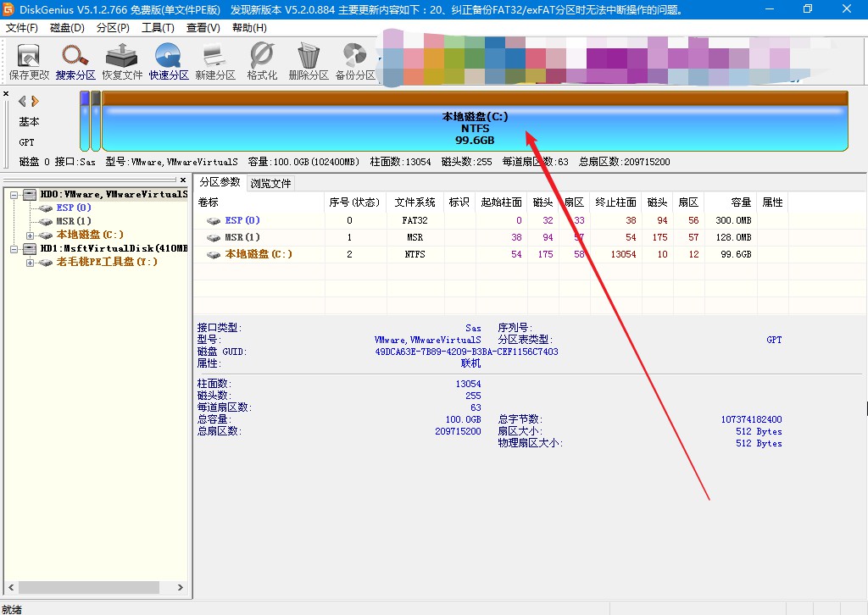Collapse the HD1 MsftVirtualDisk node
This screenshot has width=868, height=615.
(14, 249)
